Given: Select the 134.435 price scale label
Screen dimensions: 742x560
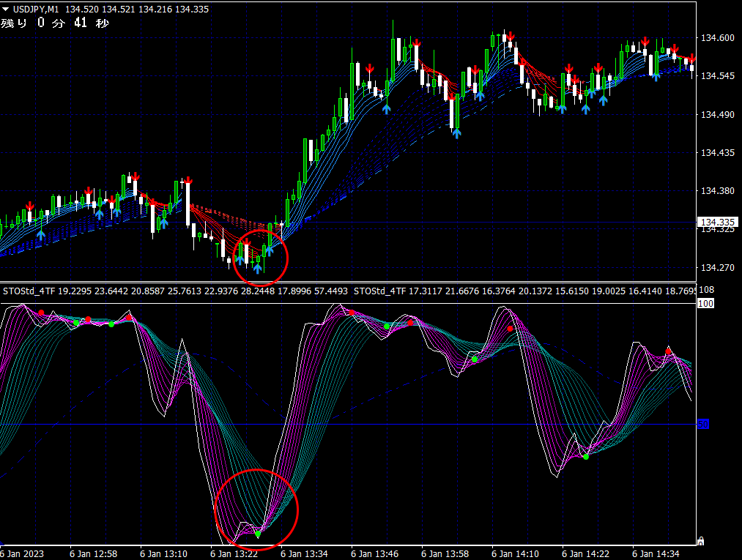Looking at the screenshot, I should click(x=717, y=152).
